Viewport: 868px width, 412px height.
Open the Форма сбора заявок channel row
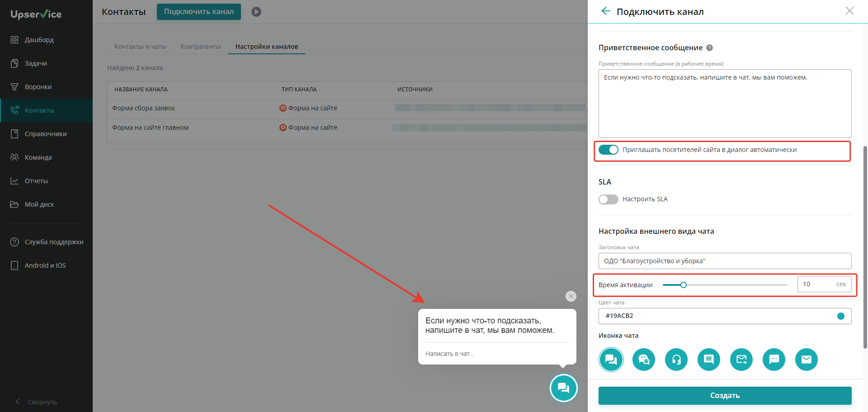(x=347, y=109)
